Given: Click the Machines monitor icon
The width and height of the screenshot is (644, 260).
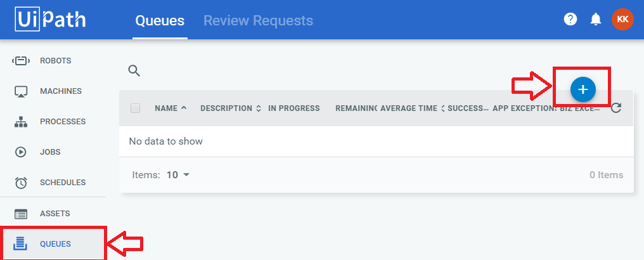Looking at the screenshot, I should 20,91.
